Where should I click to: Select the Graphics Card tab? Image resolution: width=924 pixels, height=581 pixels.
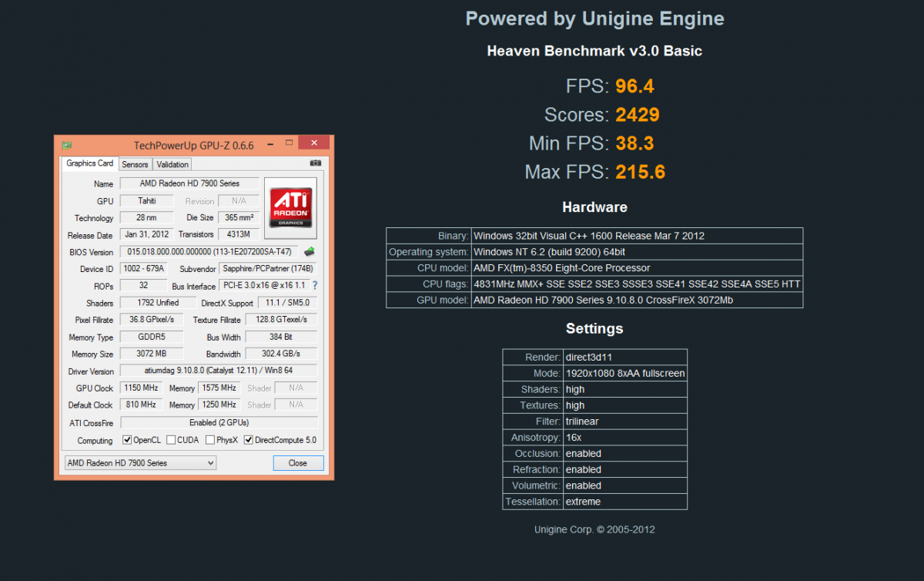(x=89, y=163)
